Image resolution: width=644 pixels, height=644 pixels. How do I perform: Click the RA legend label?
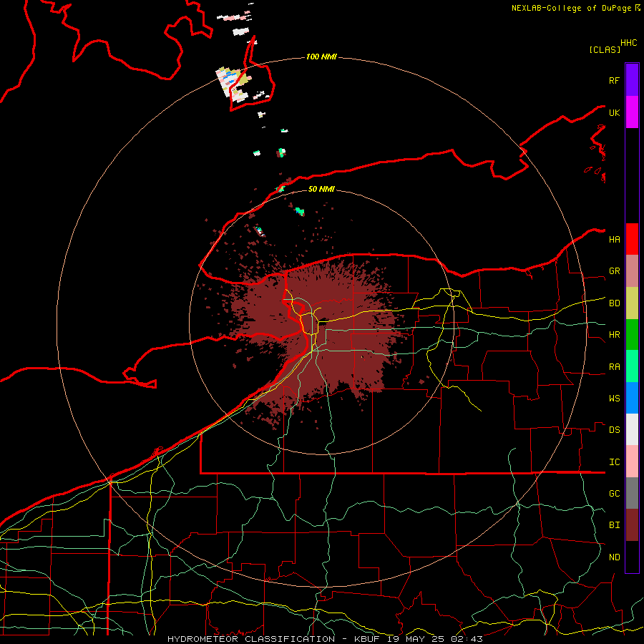coord(614,367)
